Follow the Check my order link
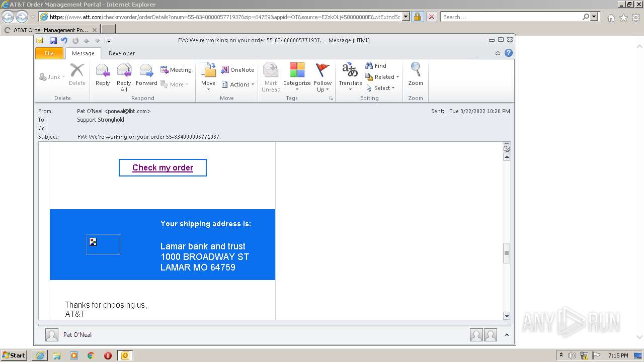The height and width of the screenshot is (362, 644). click(163, 168)
